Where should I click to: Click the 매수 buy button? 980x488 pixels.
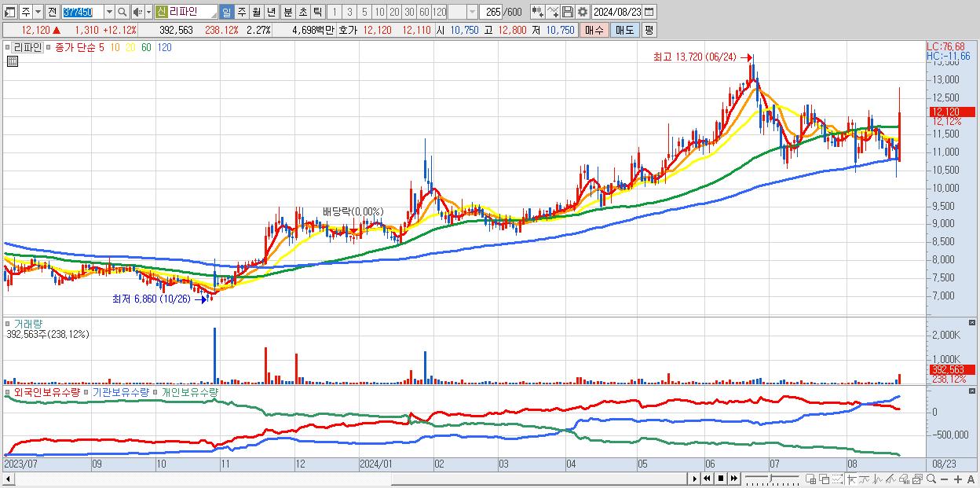594,30
